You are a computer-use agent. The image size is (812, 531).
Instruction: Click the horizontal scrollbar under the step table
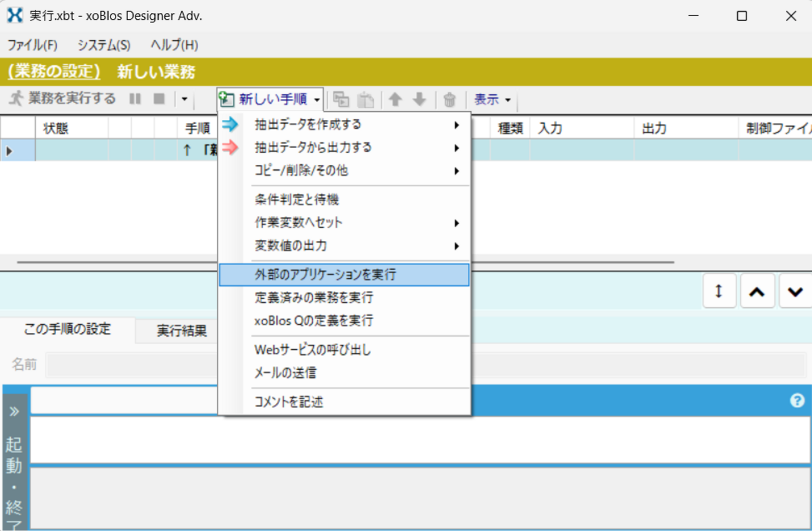pos(345,262)
